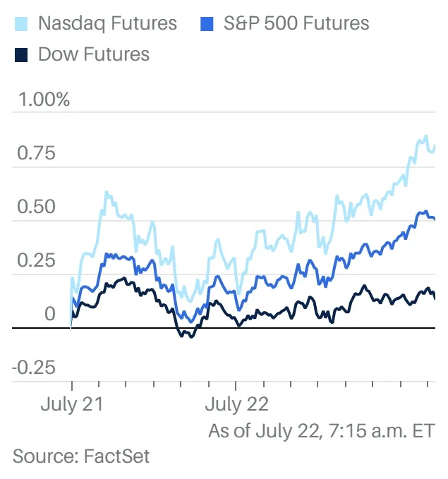Viewport: 448px width, 479px height.
Task: Select the Nasdaq Futures legend label
Action: [107, 23]
